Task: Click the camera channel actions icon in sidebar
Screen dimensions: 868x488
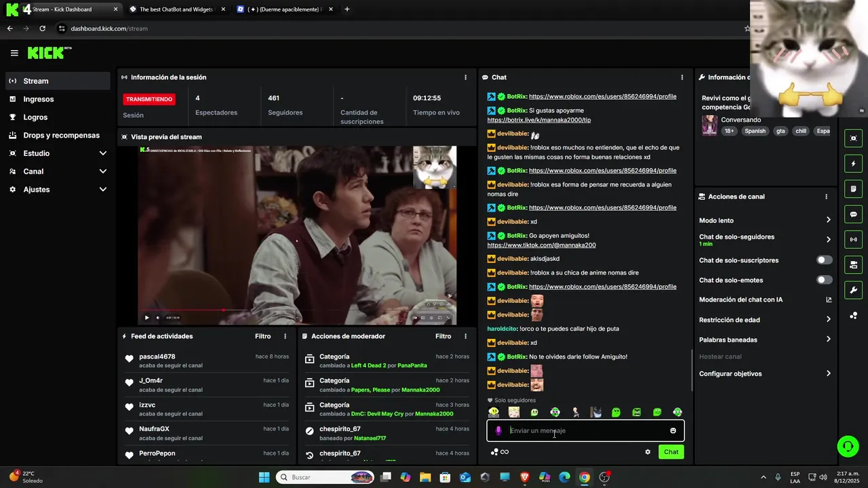Action: (853, 264)
